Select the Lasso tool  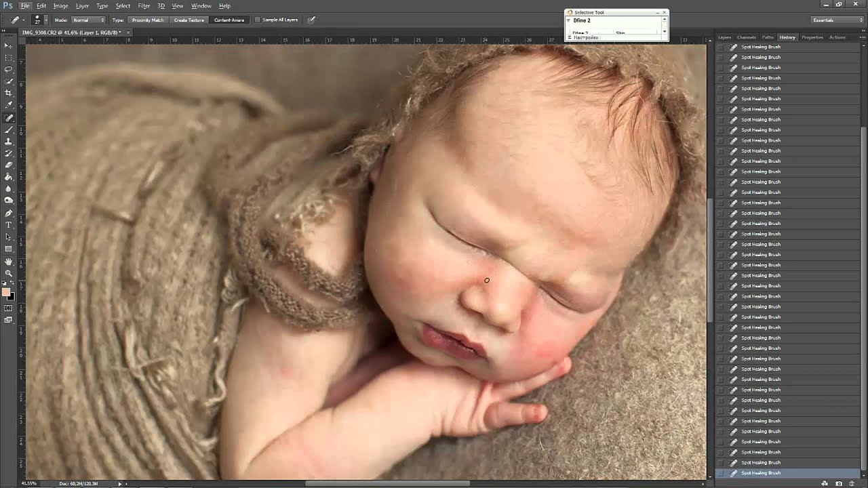tap(9, 69)
